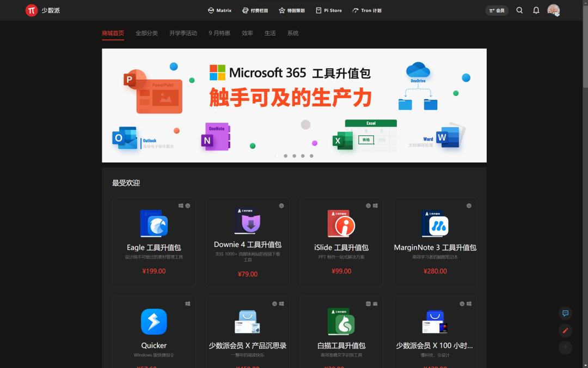Image resolution: width=588 pixels, height=368 pixels.
Task: Click the notification bell icon
Action: point(536,10)
